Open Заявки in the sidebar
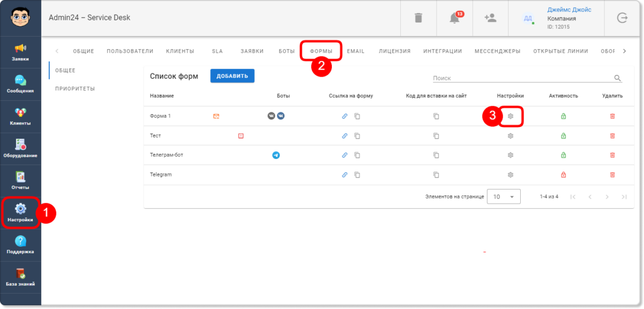This screenshot has height=309, width=644. click(x=21, y=53)
